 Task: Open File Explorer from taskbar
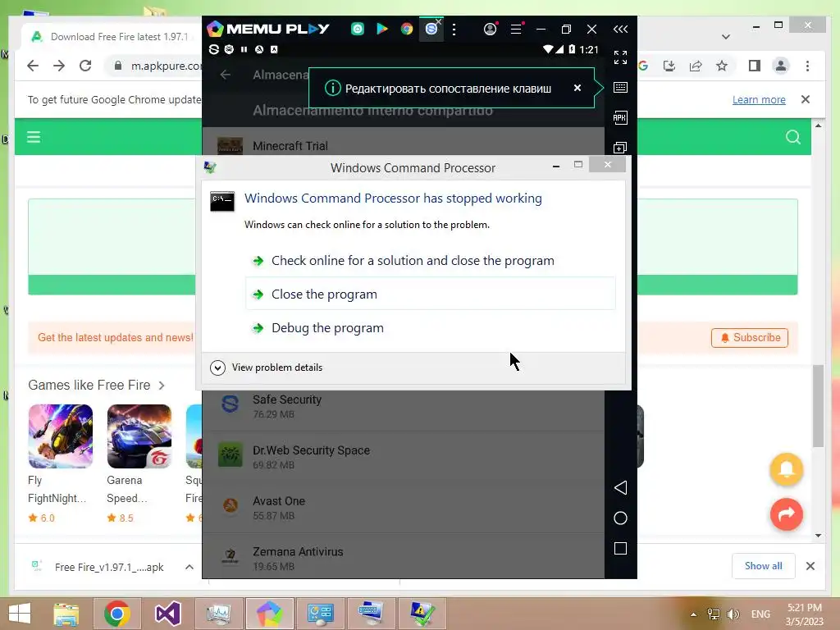(66, 614)
